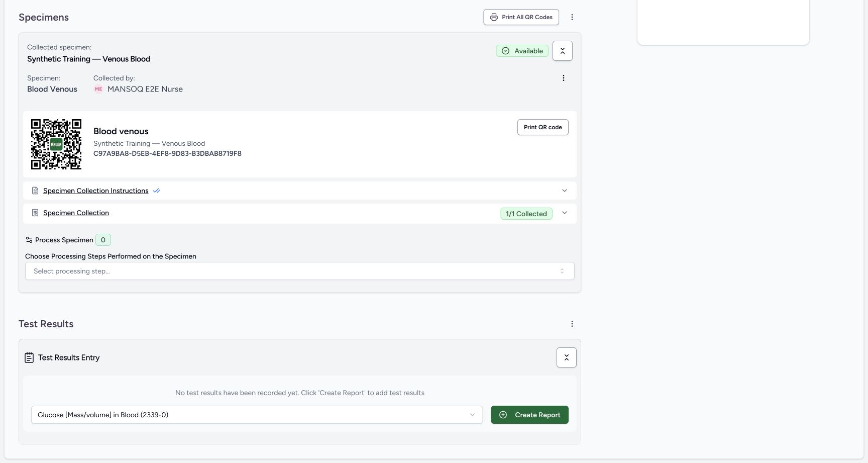Click the Test Results Entry title
The width and height of the screenshot is (868, 463).
(x=69, y=357)
